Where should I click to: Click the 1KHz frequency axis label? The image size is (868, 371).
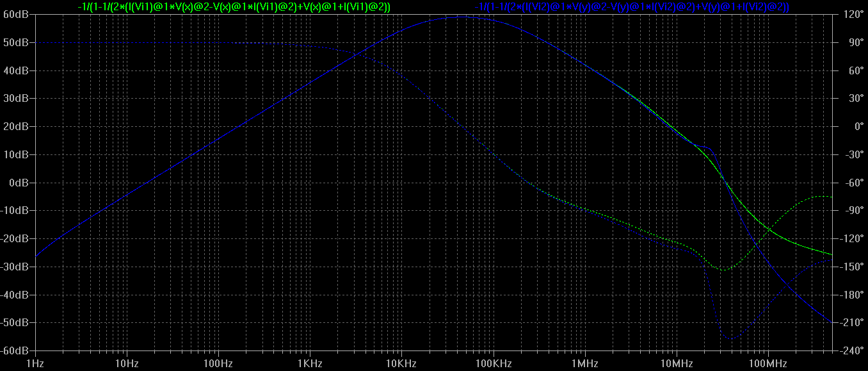click(310, 364)
